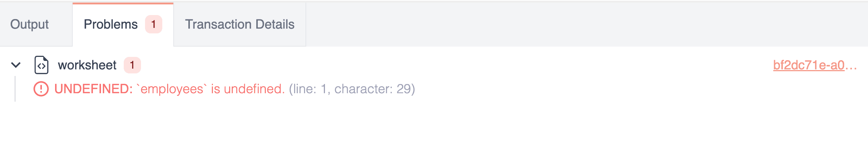The width and height of the screenshot is (868, 149).
Task: Click the worksheet code file icon
Action: tap(41, 65)
